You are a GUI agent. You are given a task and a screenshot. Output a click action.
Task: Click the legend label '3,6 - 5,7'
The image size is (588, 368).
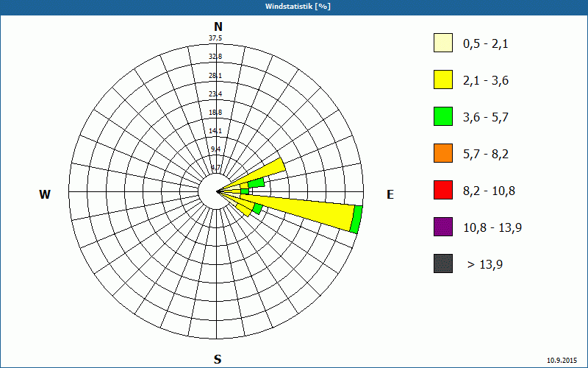pos(486,118)
